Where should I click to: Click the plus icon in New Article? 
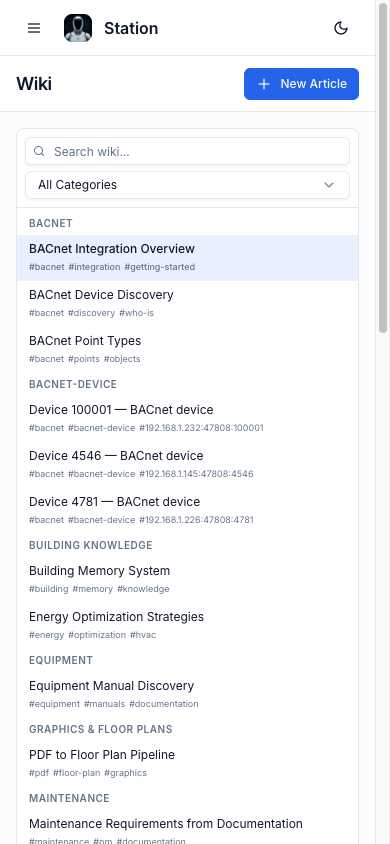click(264, 84)
